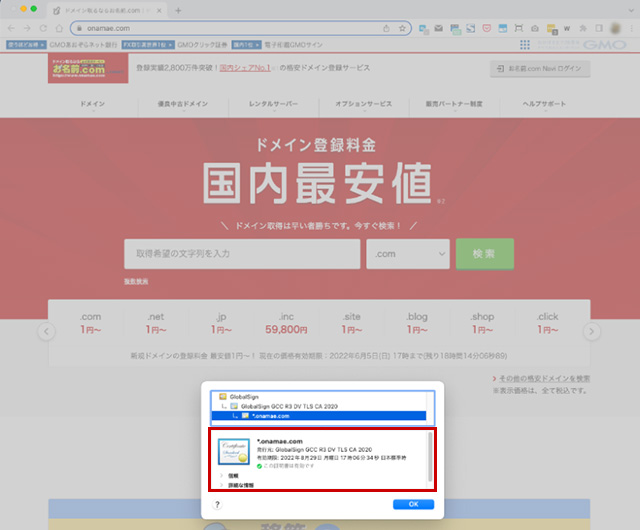Image resolution: width=640 pixels, height=530 pixels.
Task: Open the browser profile avatar
Action: point(615,28)
